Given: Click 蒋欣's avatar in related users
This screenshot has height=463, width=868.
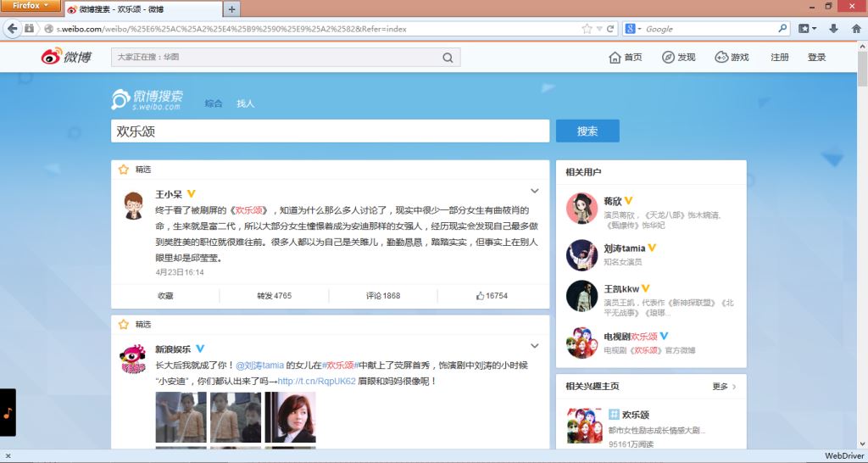Looking at the screenshot, I should 581,209.
